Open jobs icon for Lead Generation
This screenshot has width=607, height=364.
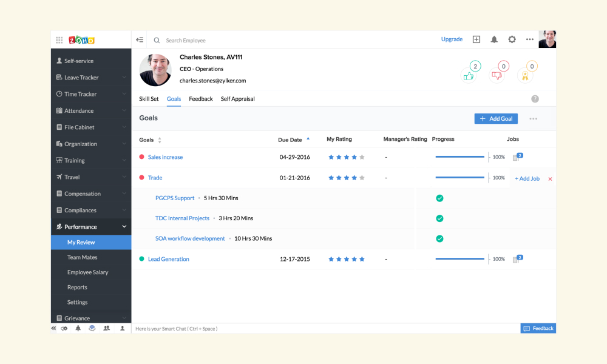coord(518,259)
